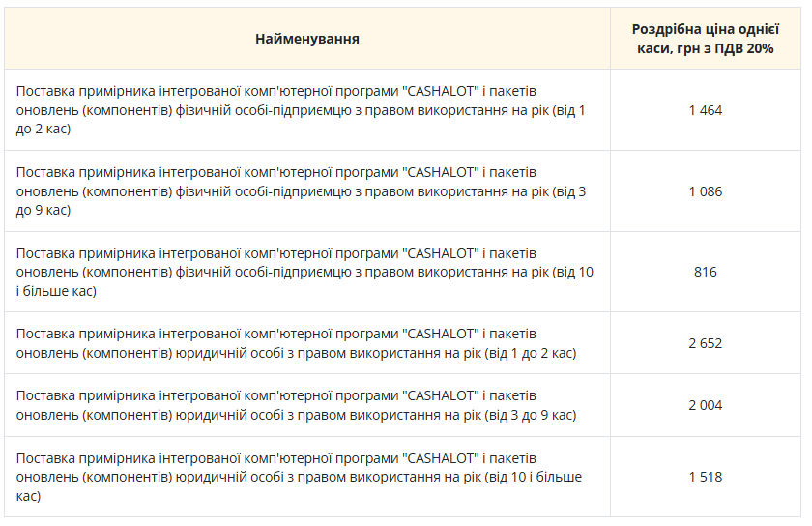
Task: Click description for фізичній особі-підприємцю, від 3 до 9 кас
Action: point(300,191)
